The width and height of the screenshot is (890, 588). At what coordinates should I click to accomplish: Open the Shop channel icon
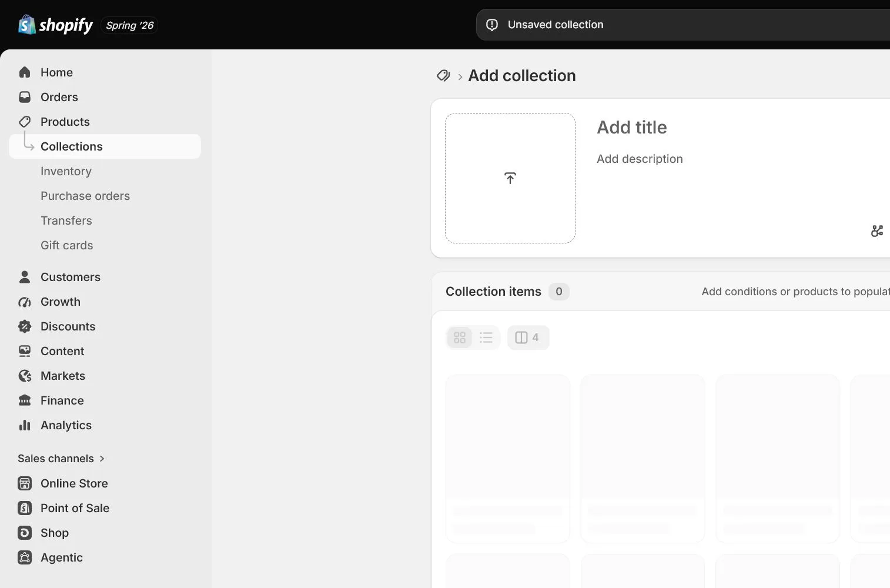(x=25, y=533)
